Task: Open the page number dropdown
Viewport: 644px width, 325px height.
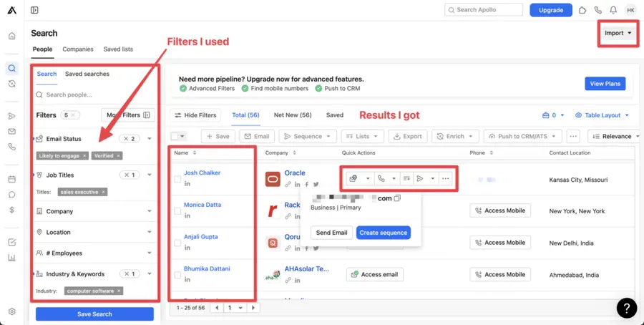Action: (x=235, y=308)
